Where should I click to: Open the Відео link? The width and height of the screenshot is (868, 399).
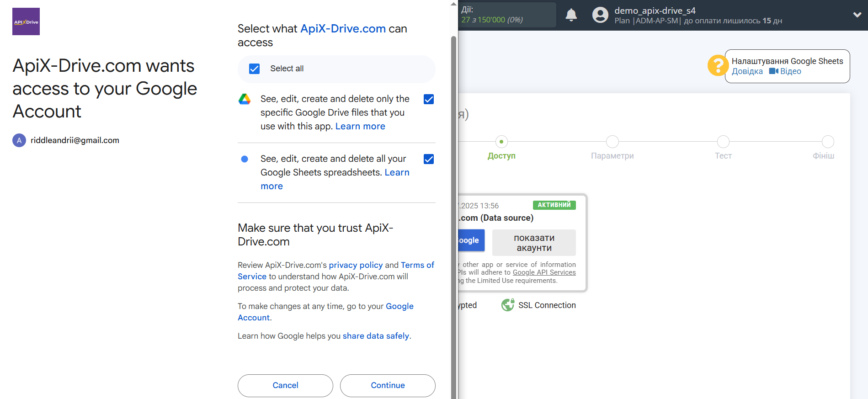[790, 71]
